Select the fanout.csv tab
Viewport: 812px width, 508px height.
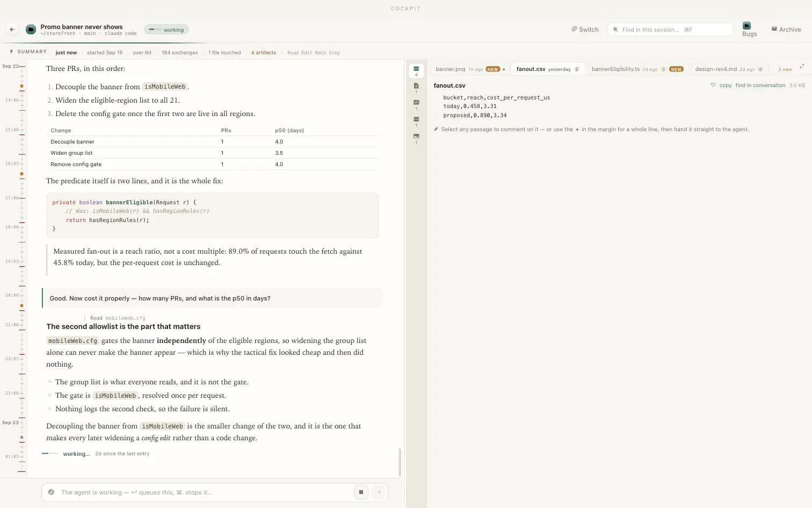pyautogui.click(x=548, y=69)
